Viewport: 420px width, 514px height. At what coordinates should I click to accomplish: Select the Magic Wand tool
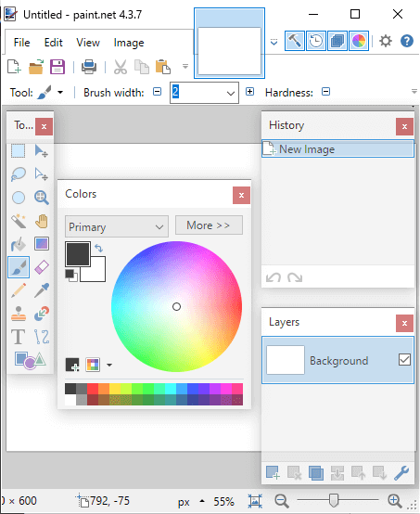[x=19, y=221]
